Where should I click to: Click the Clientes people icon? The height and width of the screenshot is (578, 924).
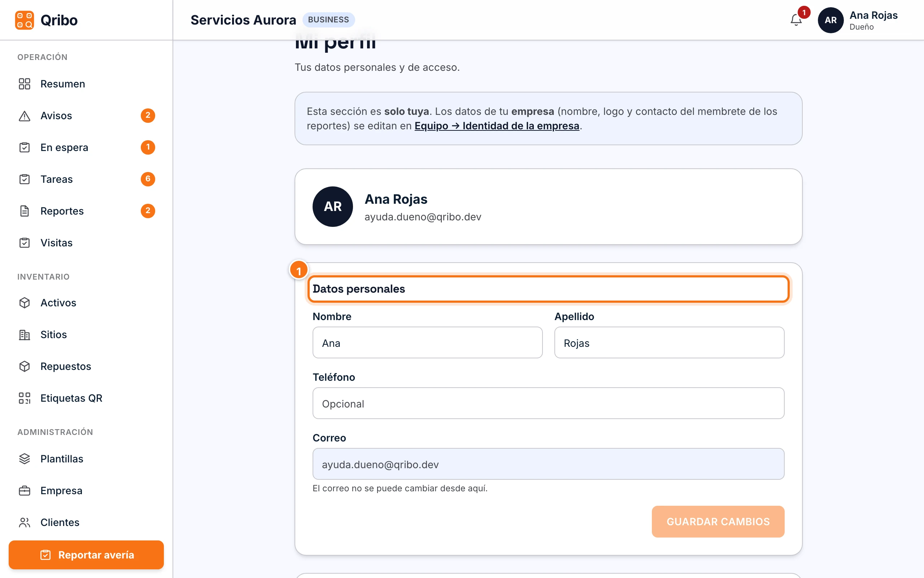25,522
